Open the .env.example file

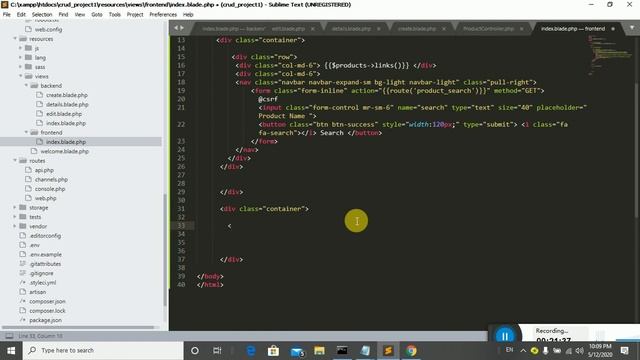tap(45, 255)
